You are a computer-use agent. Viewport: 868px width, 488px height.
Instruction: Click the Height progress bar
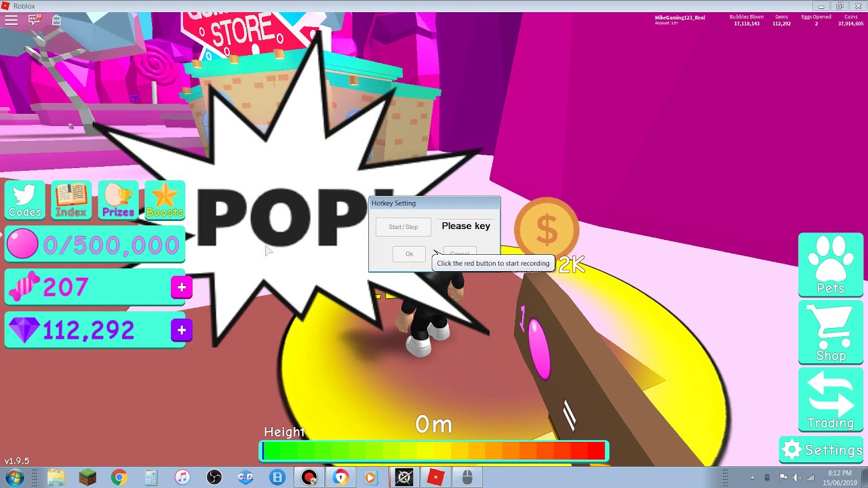(434, 451)
